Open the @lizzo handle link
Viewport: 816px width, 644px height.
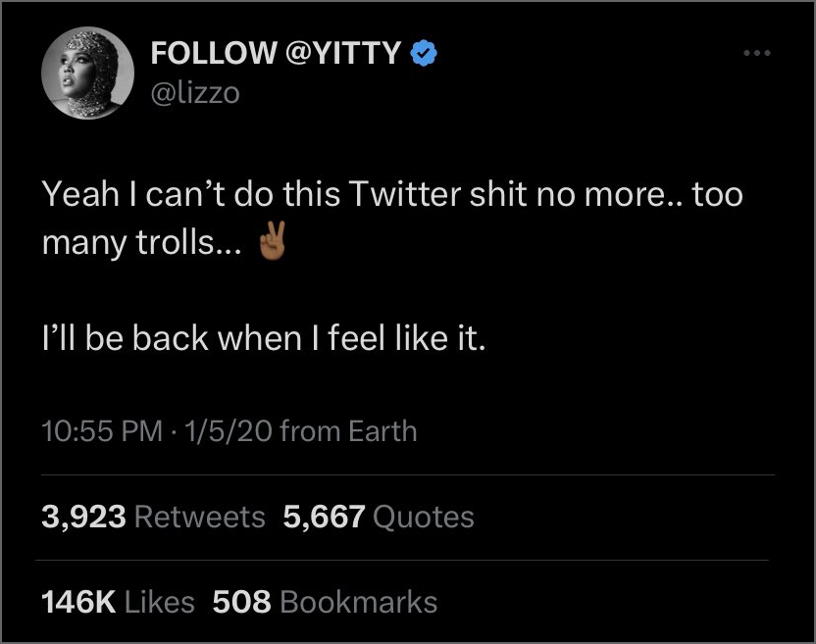[x=195, y=92]
